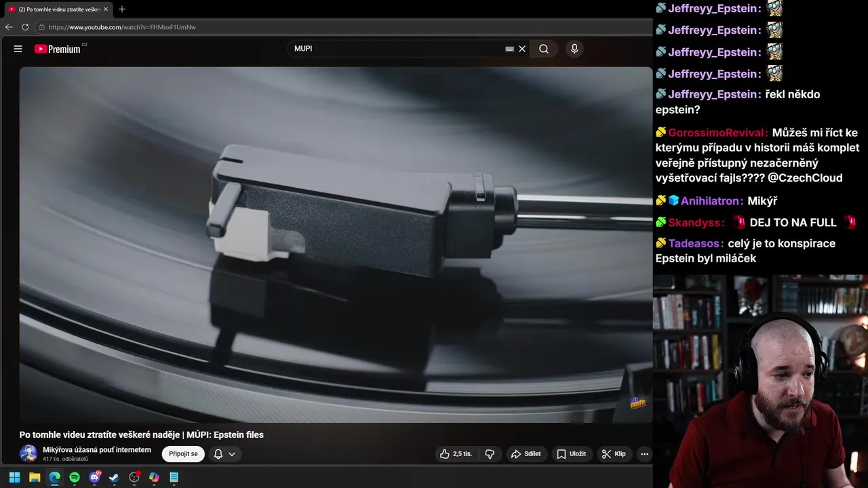
Task: Run search with magnifier button
Action: (x=544, y=49)
